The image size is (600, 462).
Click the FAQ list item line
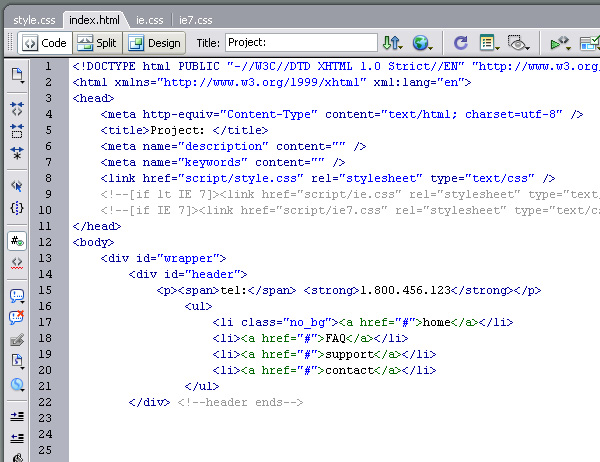[310, 339]
